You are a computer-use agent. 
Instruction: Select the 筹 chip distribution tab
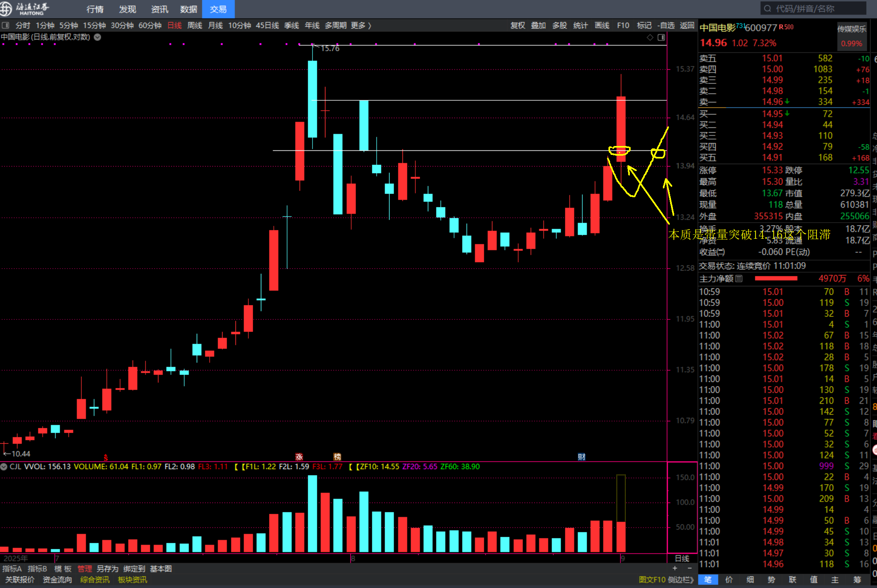857,580
